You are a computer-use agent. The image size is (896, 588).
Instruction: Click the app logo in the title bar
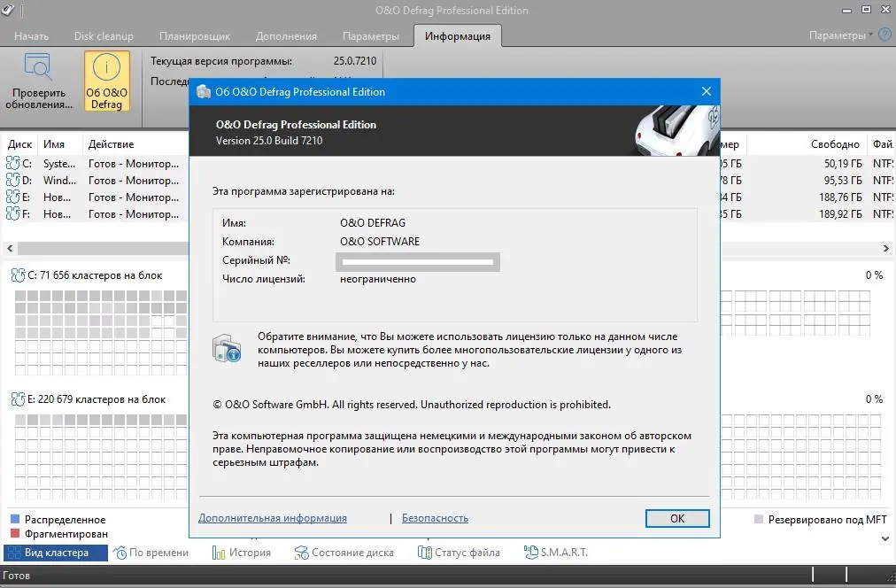click(8, 10)
